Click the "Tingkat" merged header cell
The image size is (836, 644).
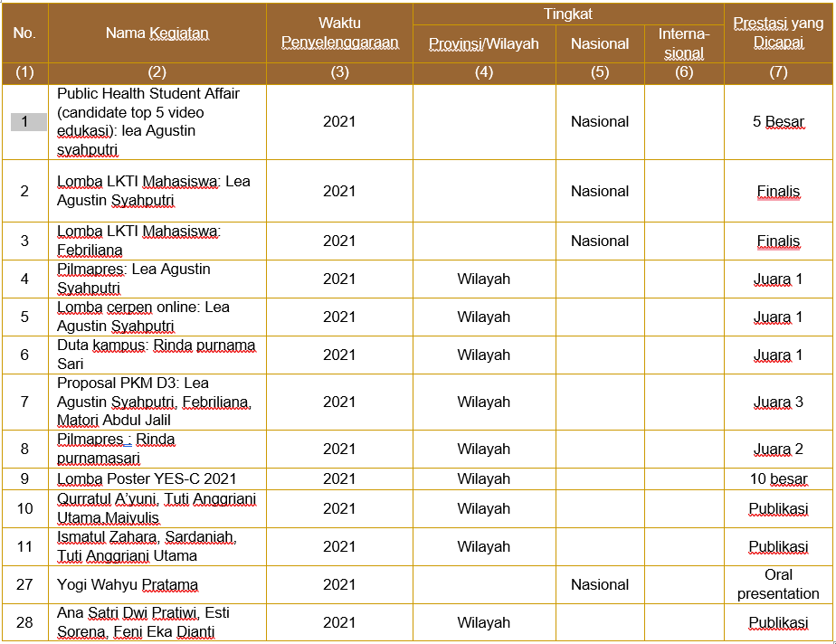(x=567, y=14)
